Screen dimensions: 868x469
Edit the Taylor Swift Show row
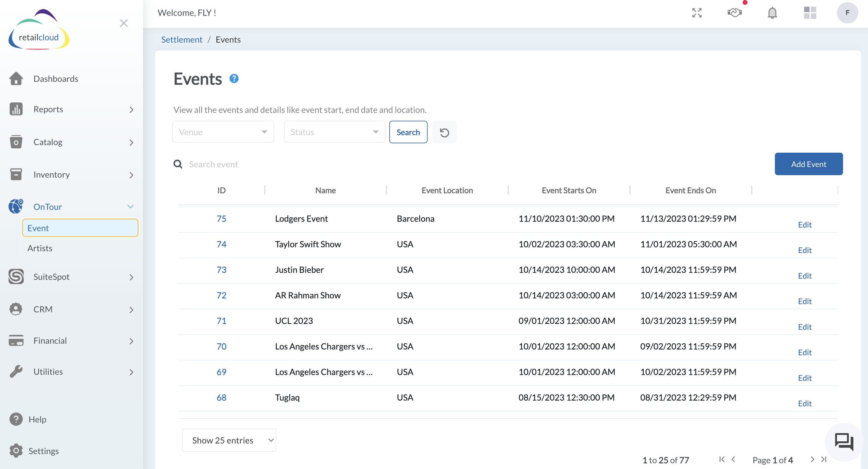tap(805, 250)
